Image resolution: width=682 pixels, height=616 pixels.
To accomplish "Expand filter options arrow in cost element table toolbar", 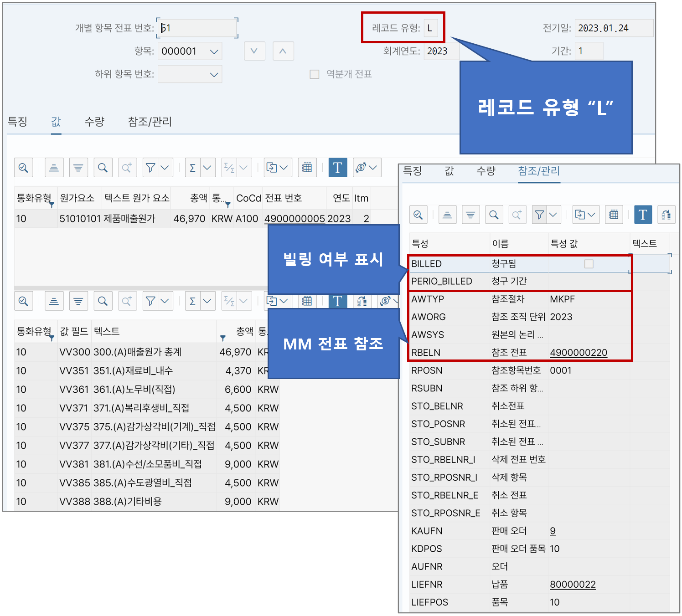I will 165,168.
